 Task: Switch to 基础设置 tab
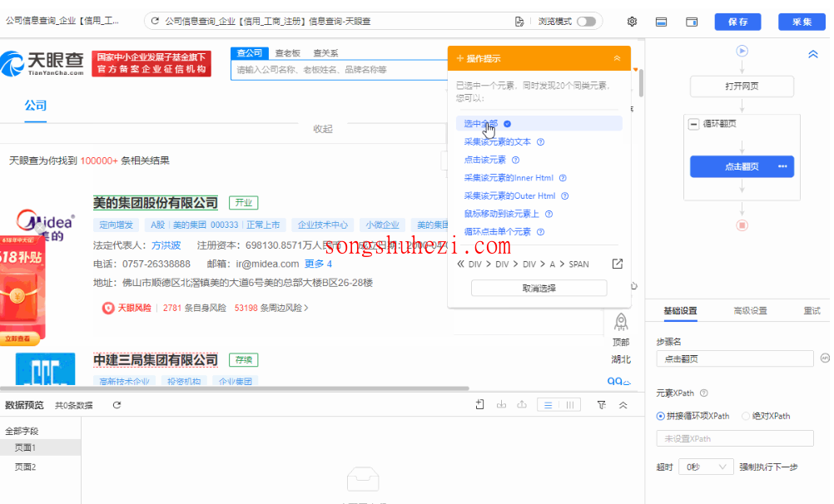pos(680,311)
